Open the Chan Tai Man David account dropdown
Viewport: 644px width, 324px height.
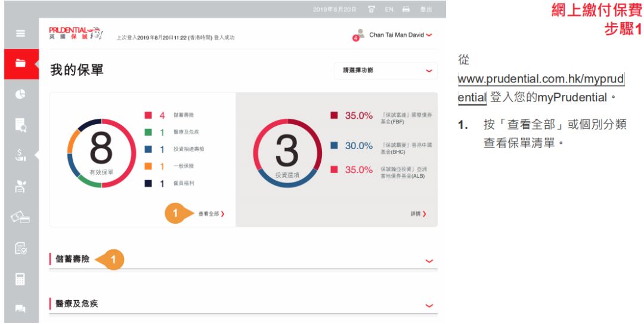pos(401,35)
